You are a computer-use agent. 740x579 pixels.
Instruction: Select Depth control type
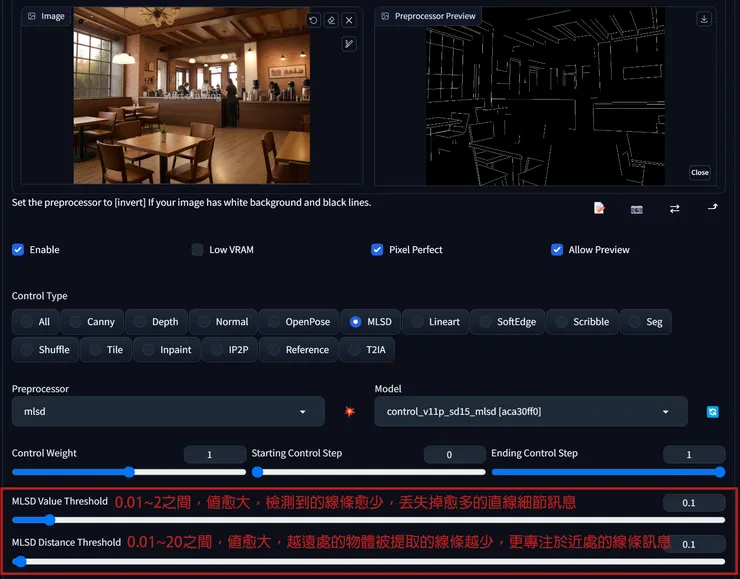pyautogui.click(x=157, y=322)
